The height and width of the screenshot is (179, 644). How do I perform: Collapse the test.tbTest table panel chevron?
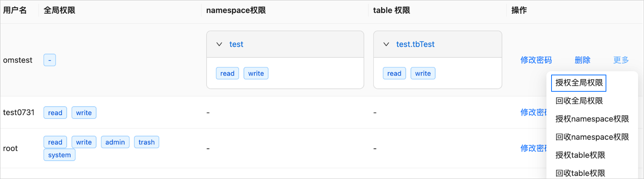point(386,44)
